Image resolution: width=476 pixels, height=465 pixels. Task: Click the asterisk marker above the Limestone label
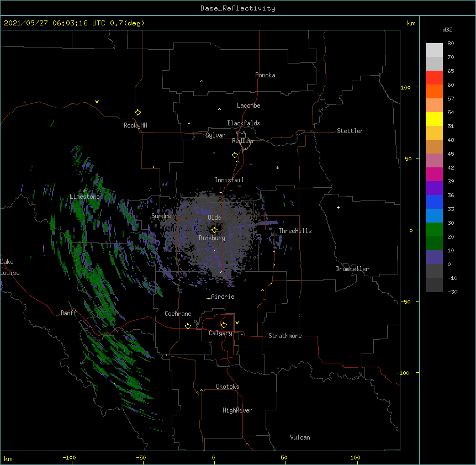coord(84,191)
